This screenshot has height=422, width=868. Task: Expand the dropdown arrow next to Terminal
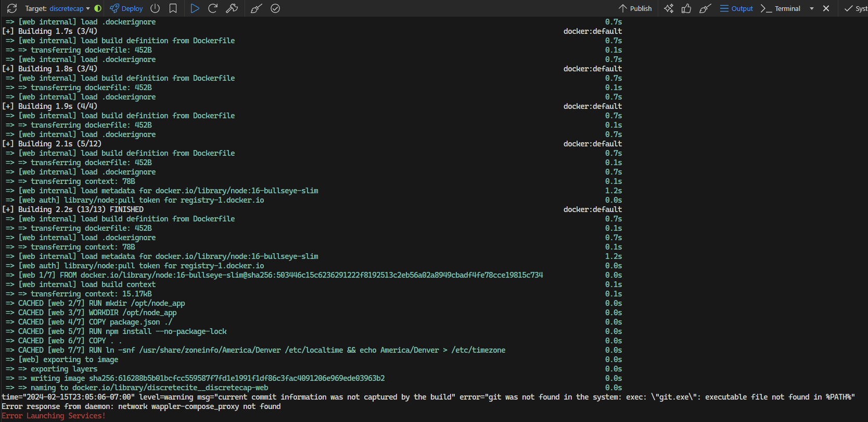812,8
